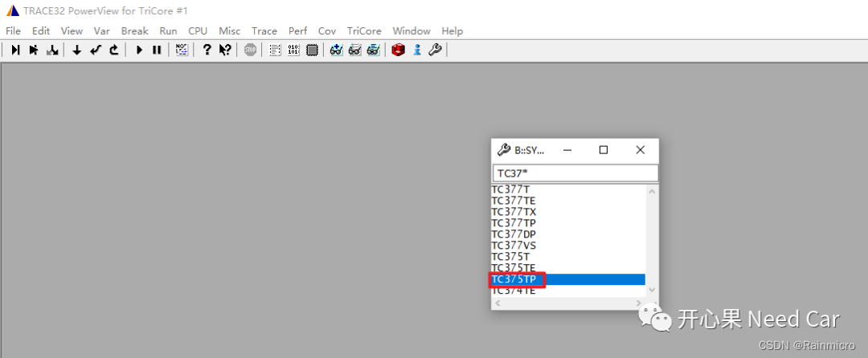This screenshot has width=868, height=358.
Task: Toggle the debug Mode icon
Action: point(182,51)
